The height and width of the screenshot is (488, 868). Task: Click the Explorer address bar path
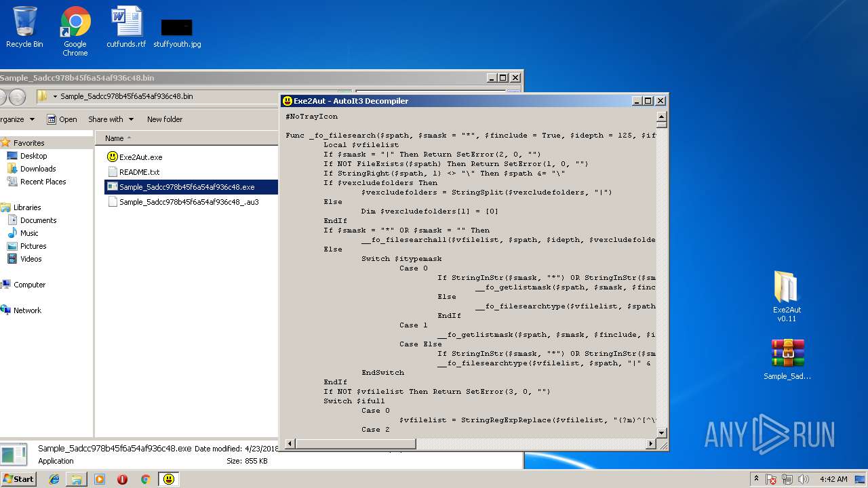pos(126,96)
